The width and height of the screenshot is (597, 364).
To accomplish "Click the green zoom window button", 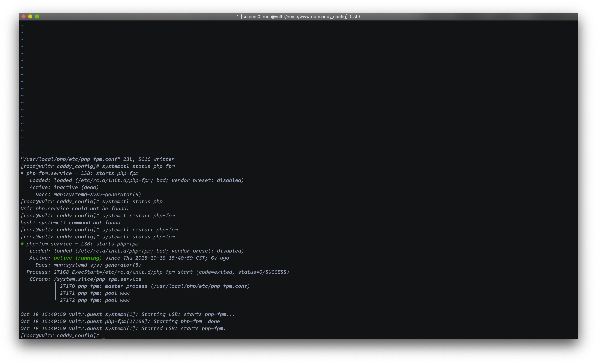I will 37,16.
